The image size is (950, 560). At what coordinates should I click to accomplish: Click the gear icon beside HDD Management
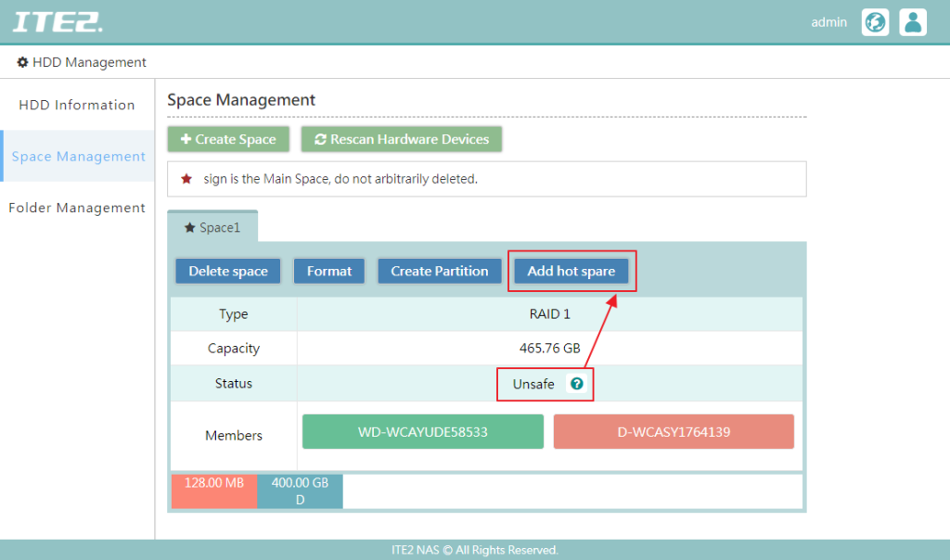21,62
